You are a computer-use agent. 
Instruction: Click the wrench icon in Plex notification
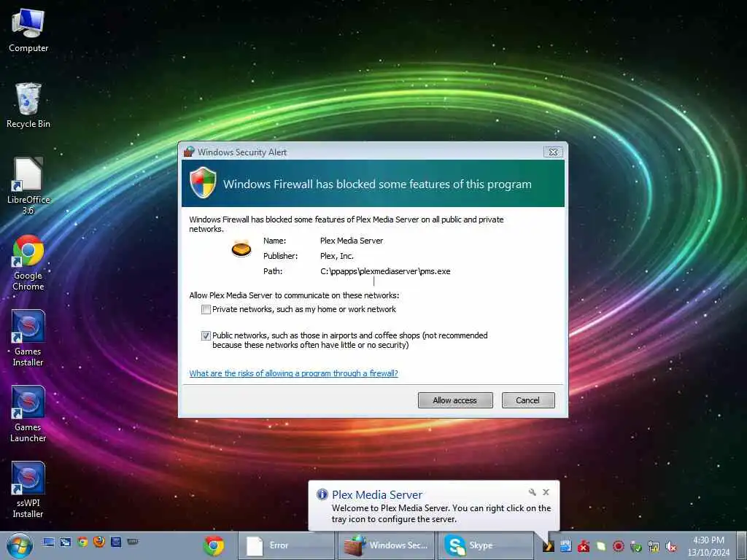point(532,492)
